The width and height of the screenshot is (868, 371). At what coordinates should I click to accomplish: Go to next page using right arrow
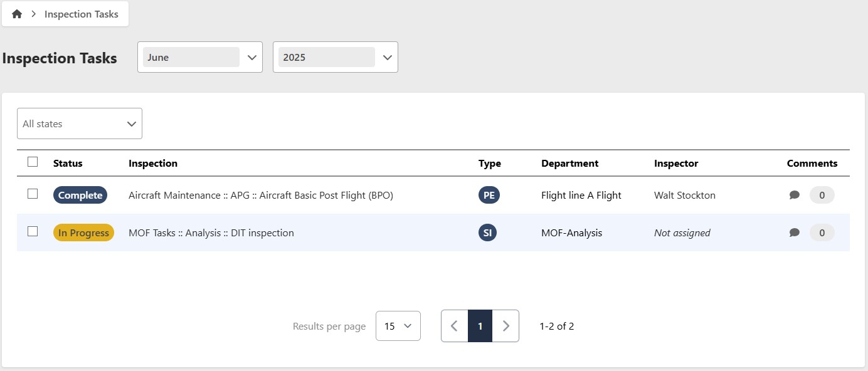click(505, 326)
